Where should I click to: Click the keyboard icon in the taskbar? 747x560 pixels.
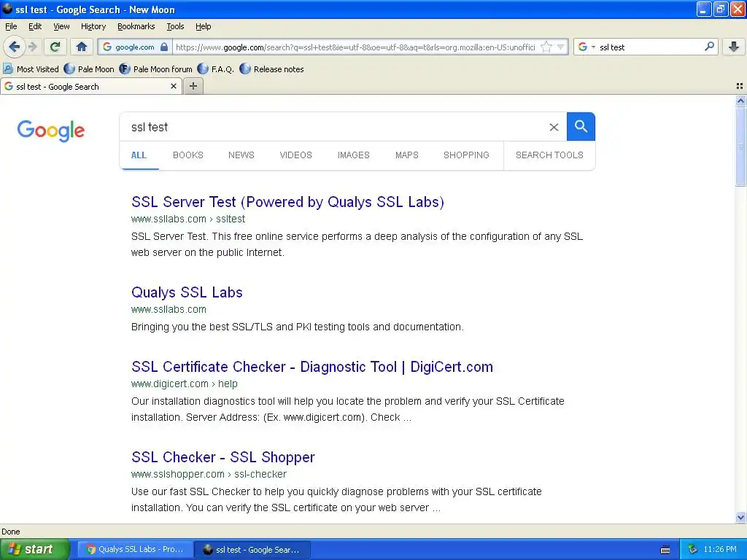tap(665, 550)
